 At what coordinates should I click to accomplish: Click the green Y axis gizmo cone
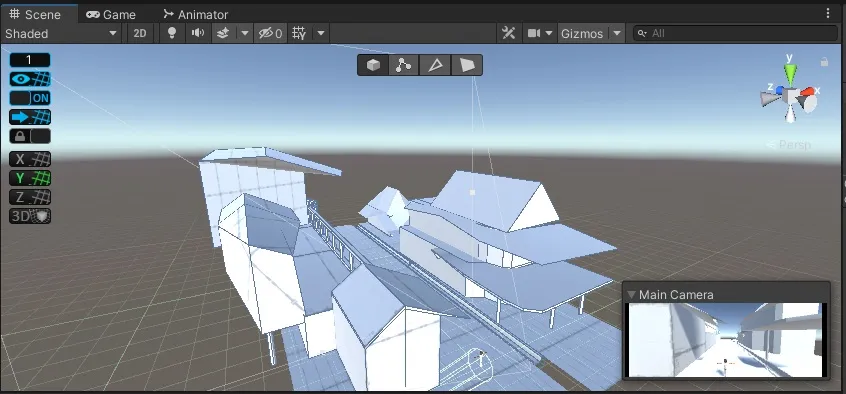[x=790, y=74]
